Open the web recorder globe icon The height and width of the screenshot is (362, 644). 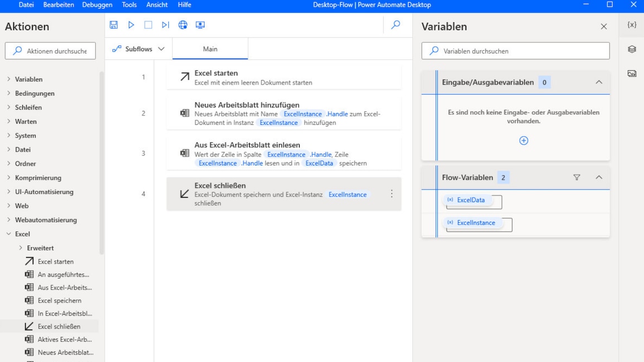pyautogui.click(x=183, y=25)
